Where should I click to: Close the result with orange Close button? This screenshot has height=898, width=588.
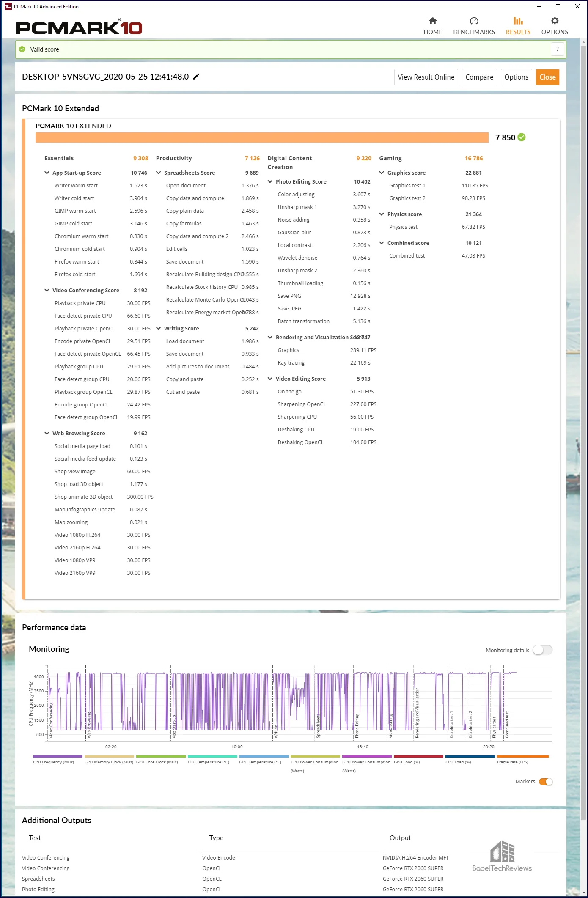tap(547, 77)
